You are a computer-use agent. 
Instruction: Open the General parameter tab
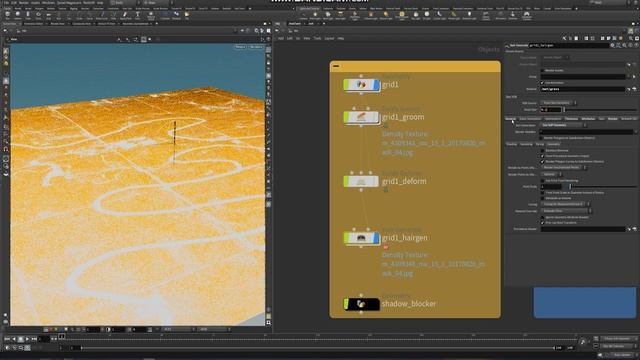coord(510,119)
